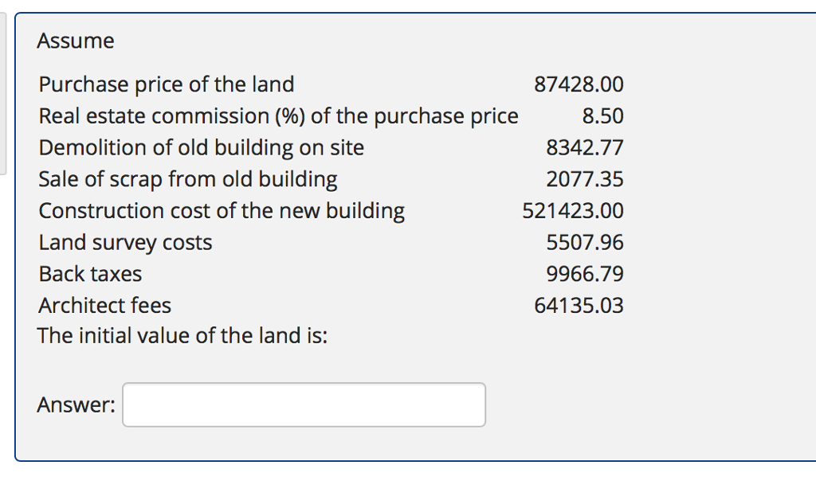Select the value 5507.96

(586, 242)
